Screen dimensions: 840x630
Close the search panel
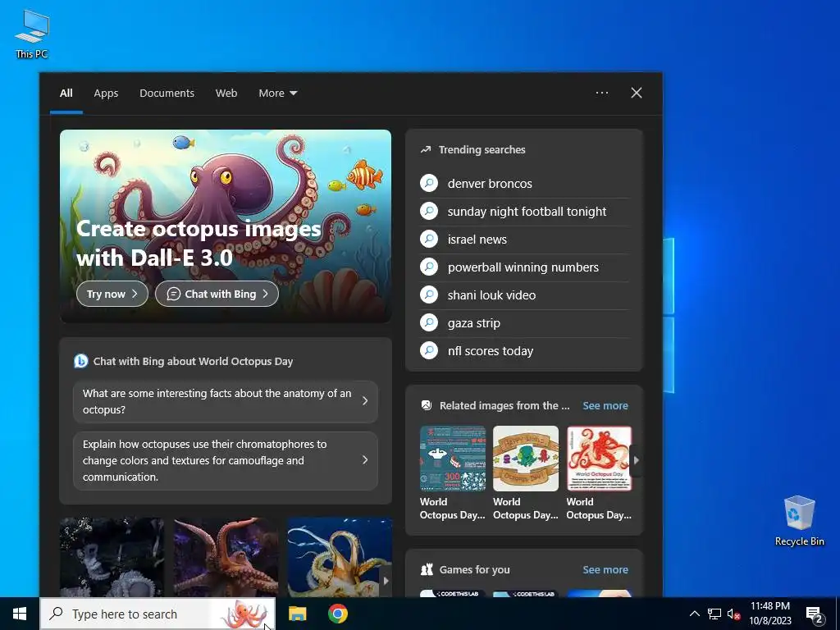pyautogui.click(x=637, y=93)
